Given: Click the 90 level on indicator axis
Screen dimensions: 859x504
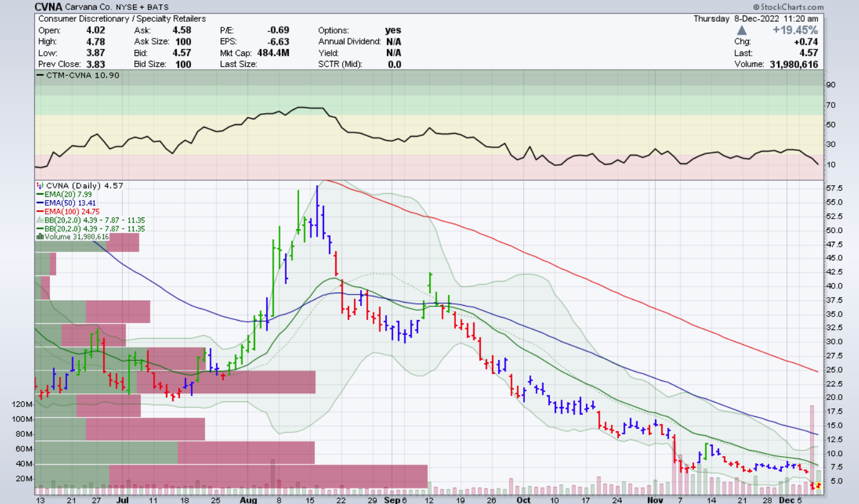Looking at the screenshot, I should pos(830,85).
